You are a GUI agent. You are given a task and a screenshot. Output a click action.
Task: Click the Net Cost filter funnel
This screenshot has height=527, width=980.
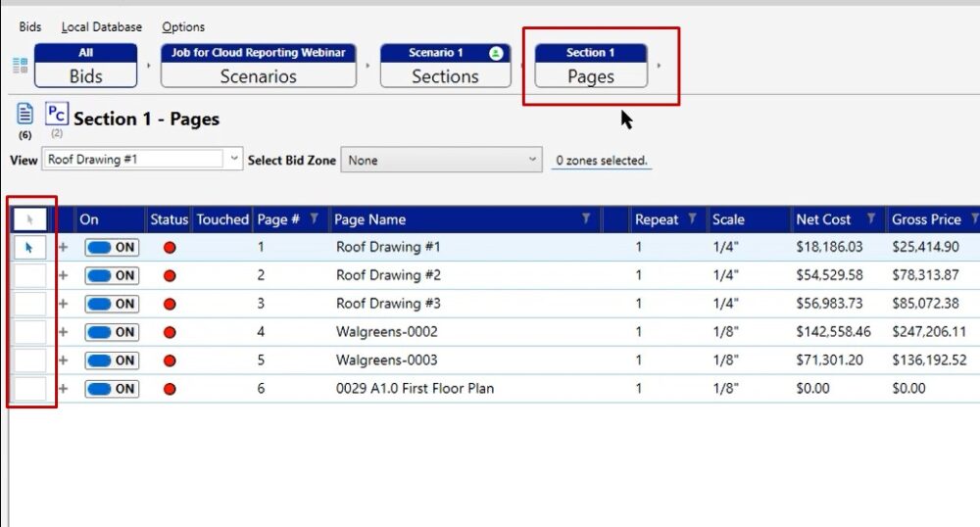coord(870,219)
